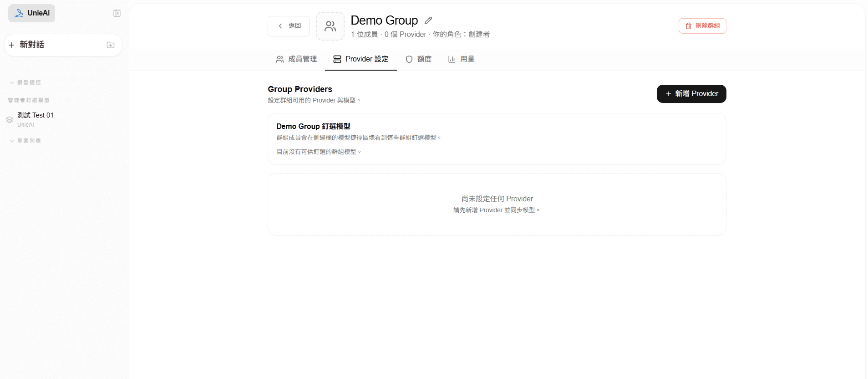Click the Demo Group 釘選模型 heading

tap(313, 126)
